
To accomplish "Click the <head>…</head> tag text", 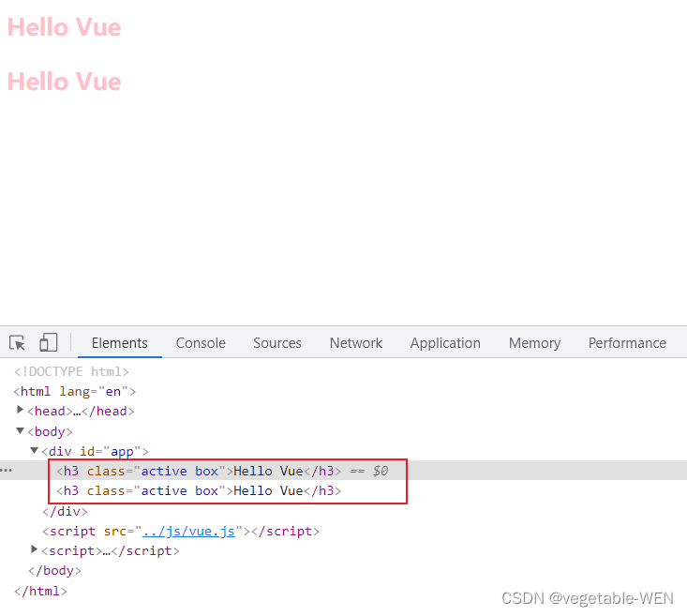I will click(81, 411).
